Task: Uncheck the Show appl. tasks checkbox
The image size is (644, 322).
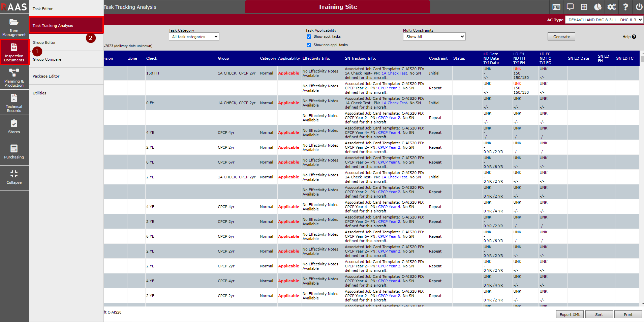Action: (309, 37)
